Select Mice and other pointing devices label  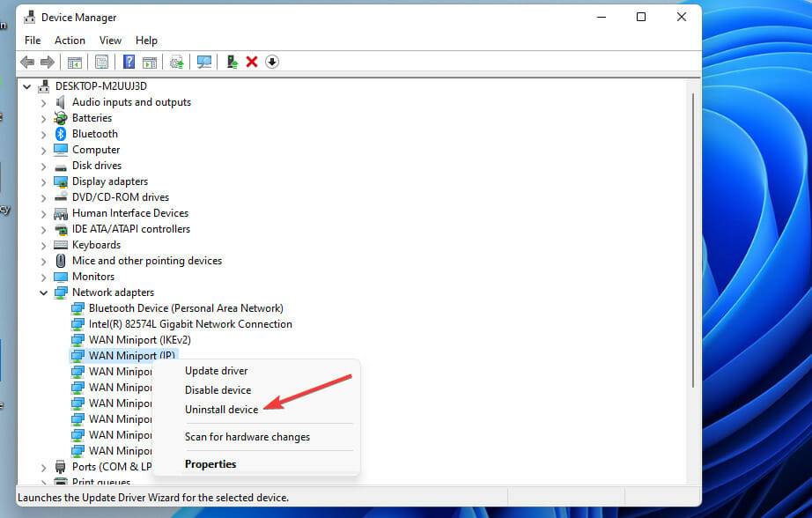coord(147,261)
